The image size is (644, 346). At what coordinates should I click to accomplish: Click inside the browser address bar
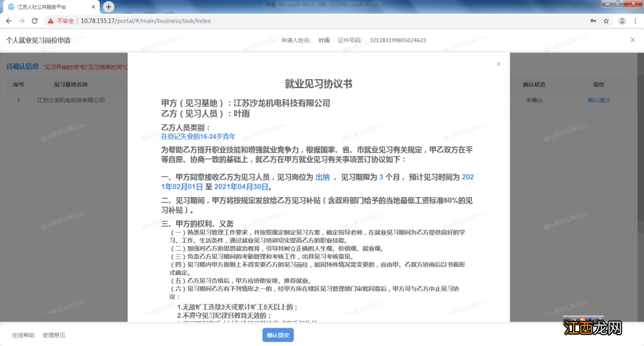[239, 20]
